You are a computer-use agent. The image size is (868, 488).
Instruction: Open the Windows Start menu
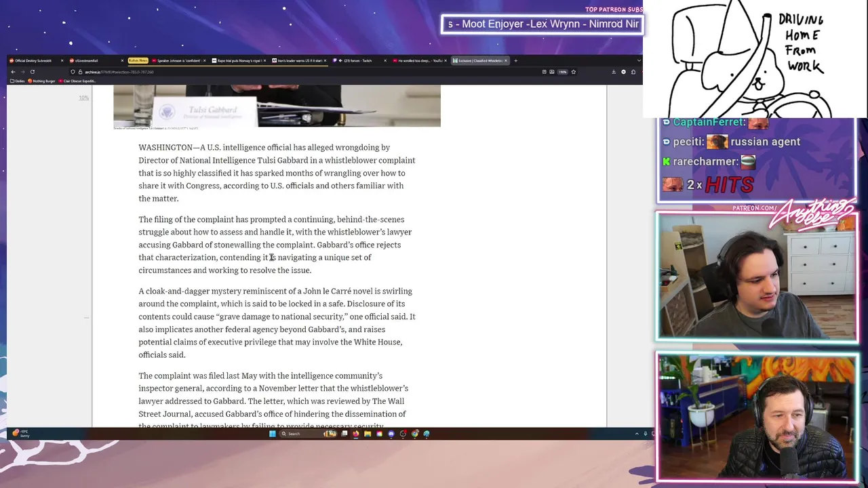pyautogui.click(x=273, y=434)
